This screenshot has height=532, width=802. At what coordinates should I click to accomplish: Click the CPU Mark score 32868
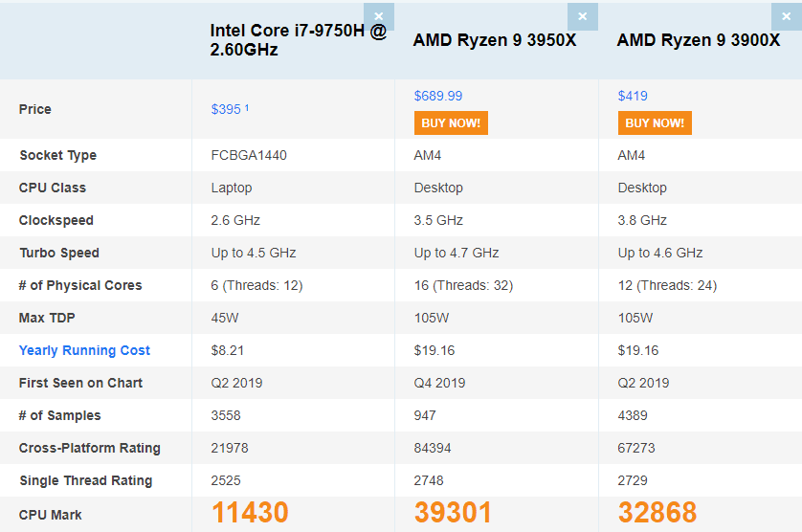click(657, 513)
